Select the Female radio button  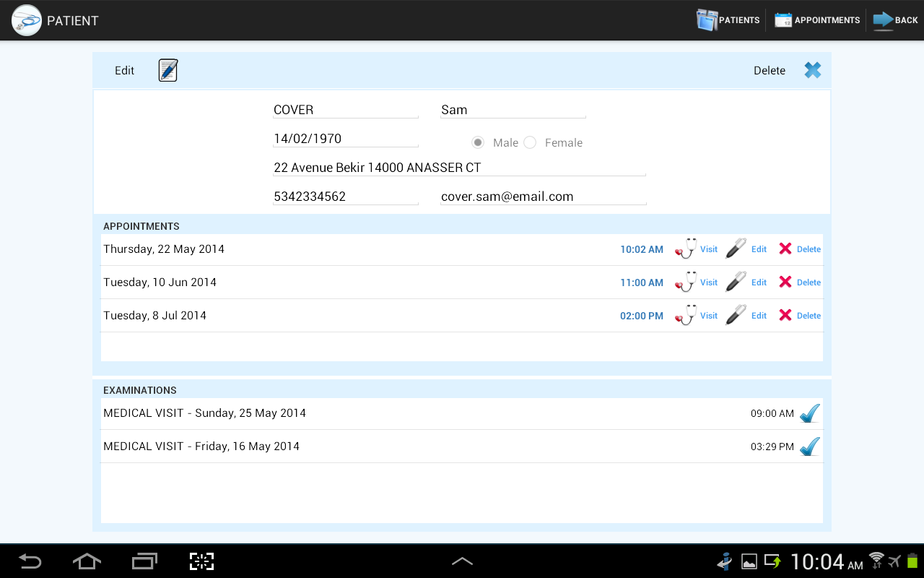click(x=530, y=143)
